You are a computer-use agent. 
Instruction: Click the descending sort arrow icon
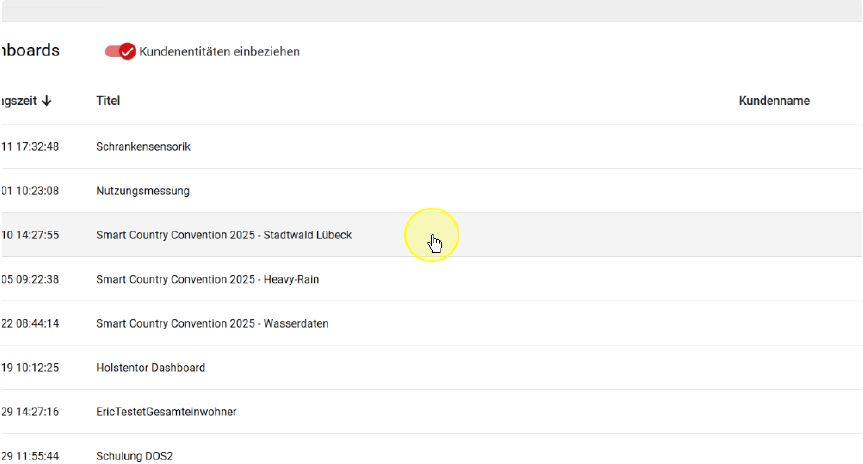pyautogui.click(x=47, y=101)
